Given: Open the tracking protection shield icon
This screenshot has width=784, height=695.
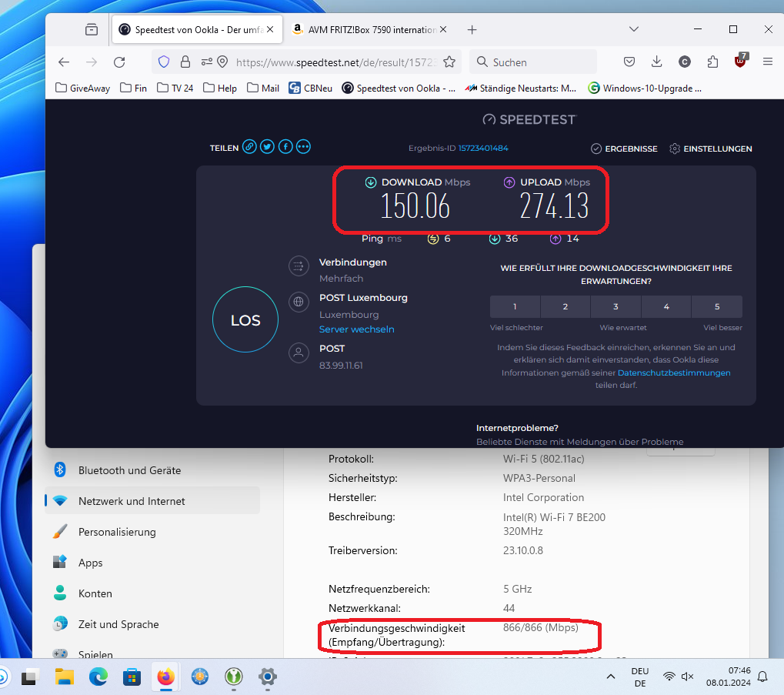Looking at the screenshot, I should click(164, 62).
